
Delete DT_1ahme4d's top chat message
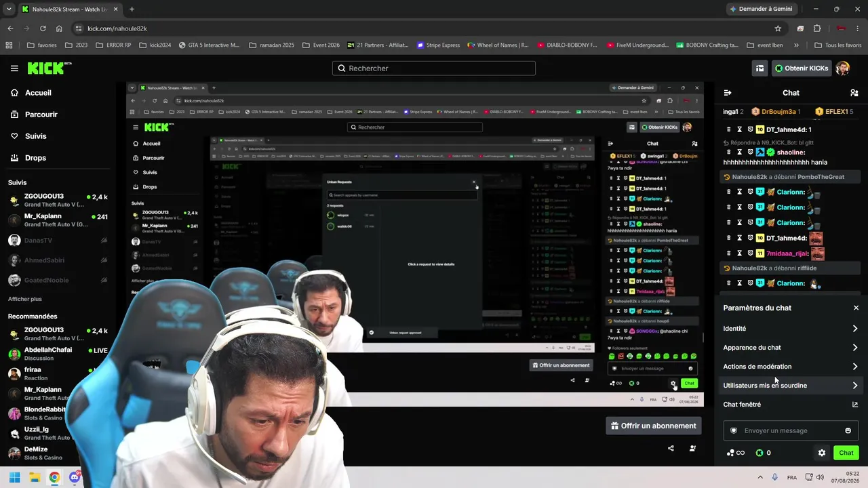(x=729, y=129)
